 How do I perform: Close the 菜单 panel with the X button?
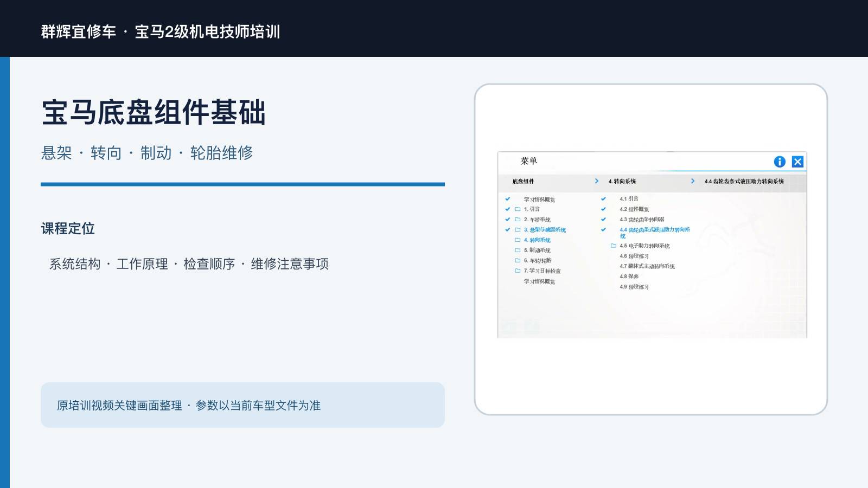(x=797, y=162)
